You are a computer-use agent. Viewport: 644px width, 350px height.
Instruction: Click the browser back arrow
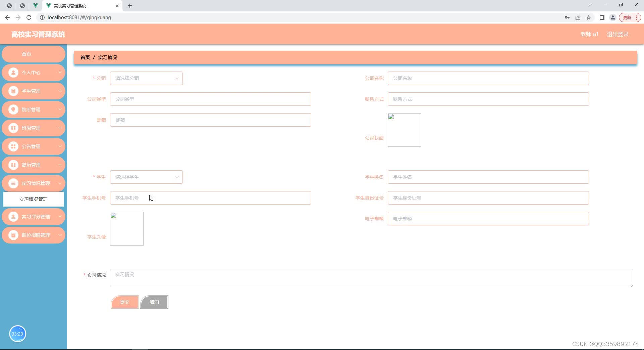pyautogui.click(x=7, y=17)
